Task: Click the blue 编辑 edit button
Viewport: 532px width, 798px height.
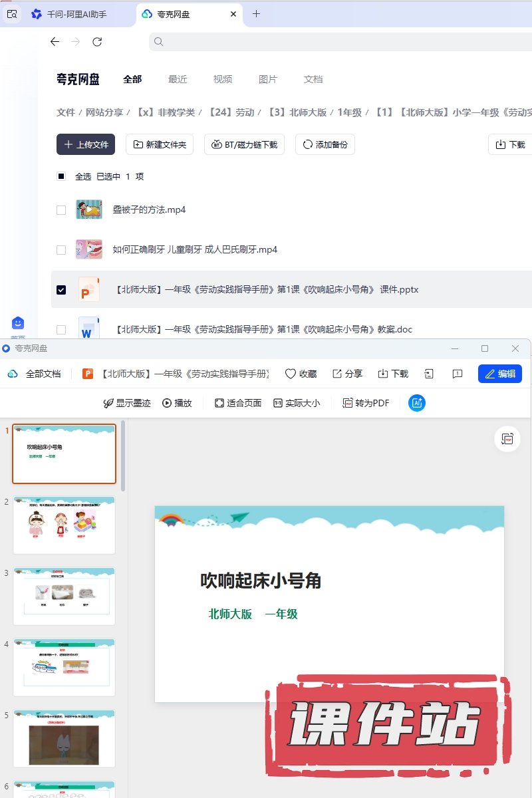Action: (x=499, y=374)
